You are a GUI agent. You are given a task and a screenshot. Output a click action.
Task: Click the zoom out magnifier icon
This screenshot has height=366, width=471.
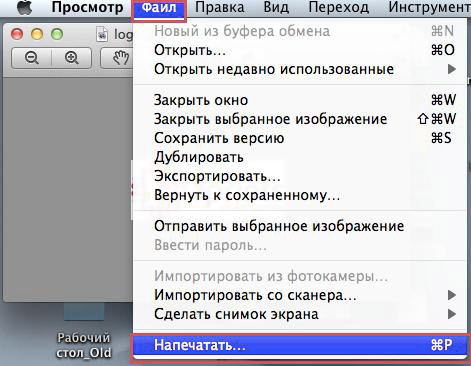(x=32, y=58)
